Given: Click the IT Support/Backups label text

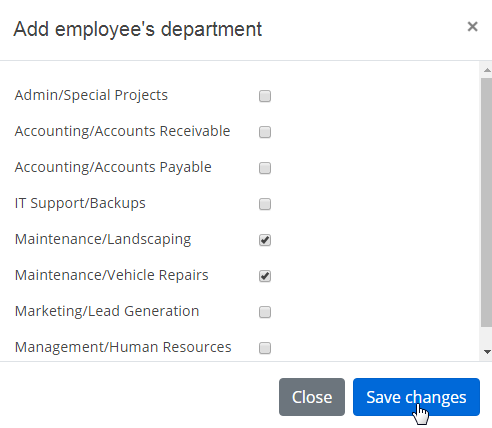Looking at the screenshot, I should (80, 203).
